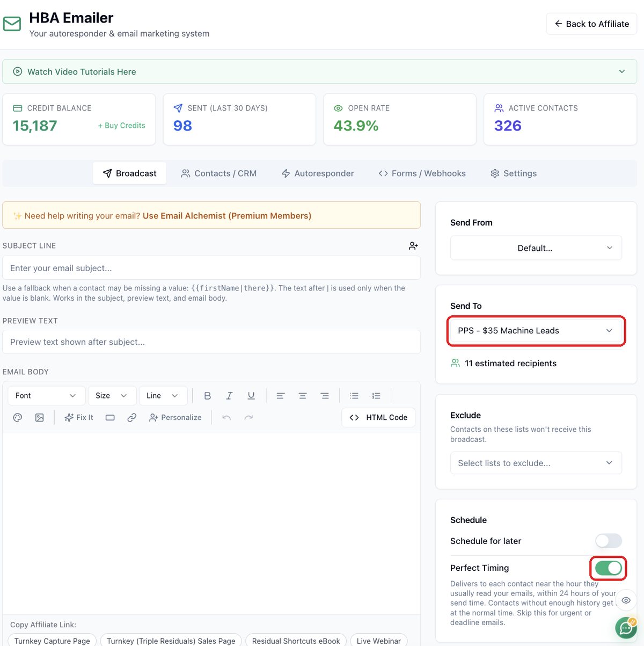Screen dimensions: 644x646
Task: Center-align the email body text
Action: 303,396
